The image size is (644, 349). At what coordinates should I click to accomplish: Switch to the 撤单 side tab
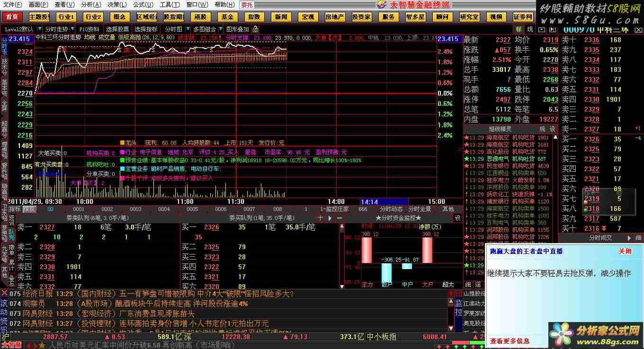click(12, 249)
